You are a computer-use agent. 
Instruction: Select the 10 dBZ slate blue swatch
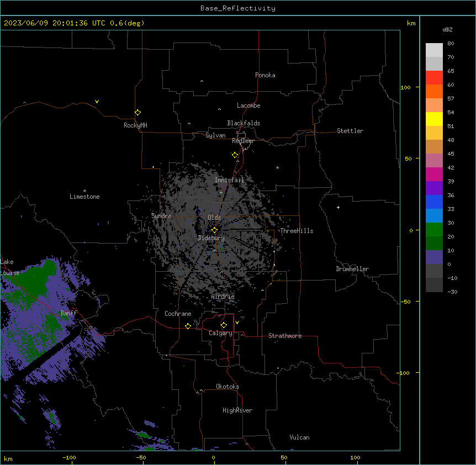[x=434, y=257]
